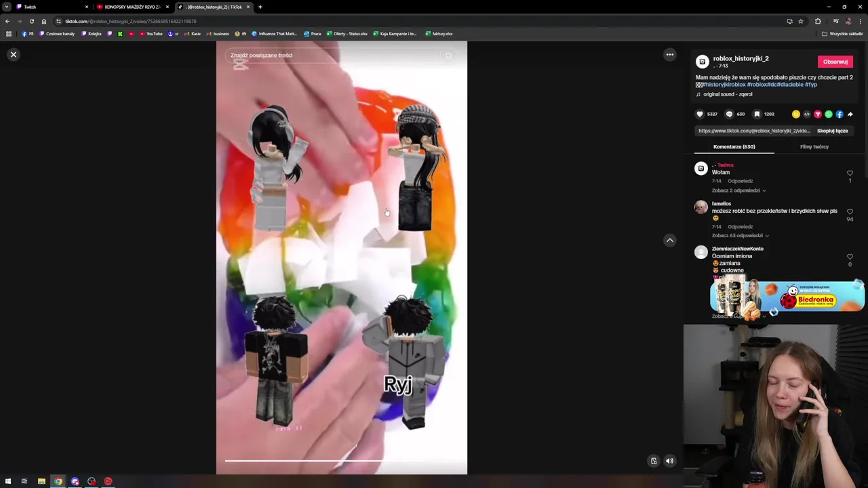Expand Zobacz 63 odpowiedzi replies
Image resolution: width=868 pixels, height=488 pixels.
click(x=740, y=235)
